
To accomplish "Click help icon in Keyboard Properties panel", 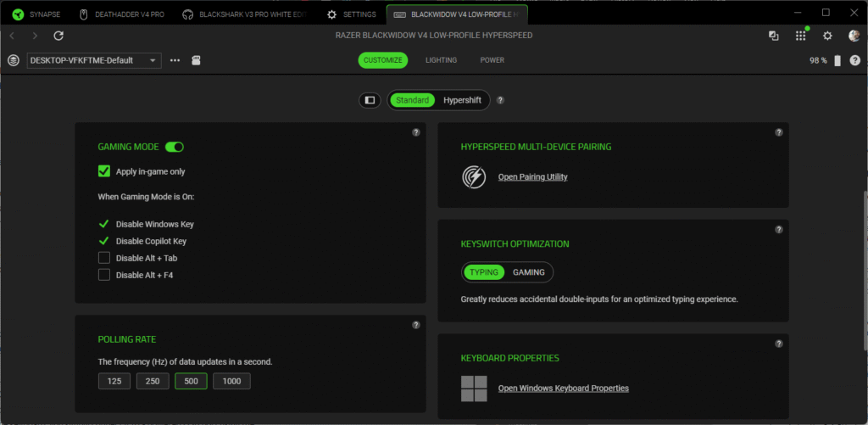I will point(779,344).
